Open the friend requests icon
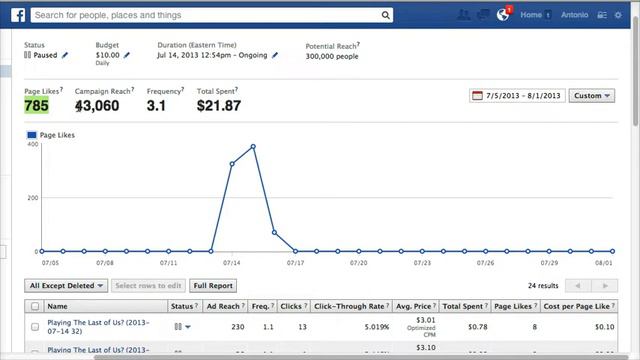This screenshot has height=360, width=640. coord(464,15)
